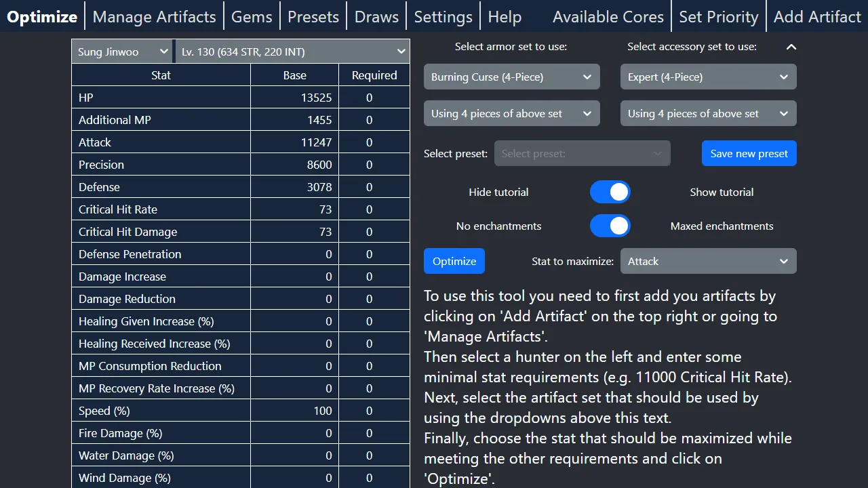Screen dimensions: 868x488
Task: Open the armor set dropdown Burning Curse
Action: click(511, 77)
